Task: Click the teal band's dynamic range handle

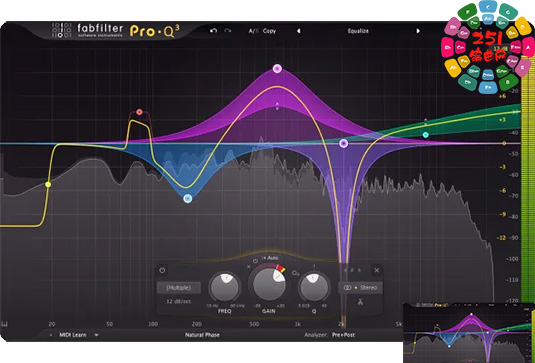Action: click(425, 122)
